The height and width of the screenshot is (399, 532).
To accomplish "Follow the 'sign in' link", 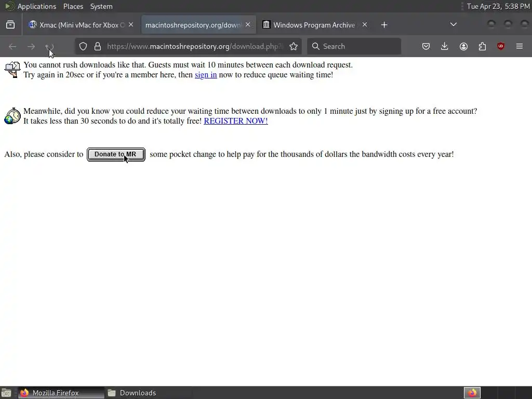I will [206, 75].
